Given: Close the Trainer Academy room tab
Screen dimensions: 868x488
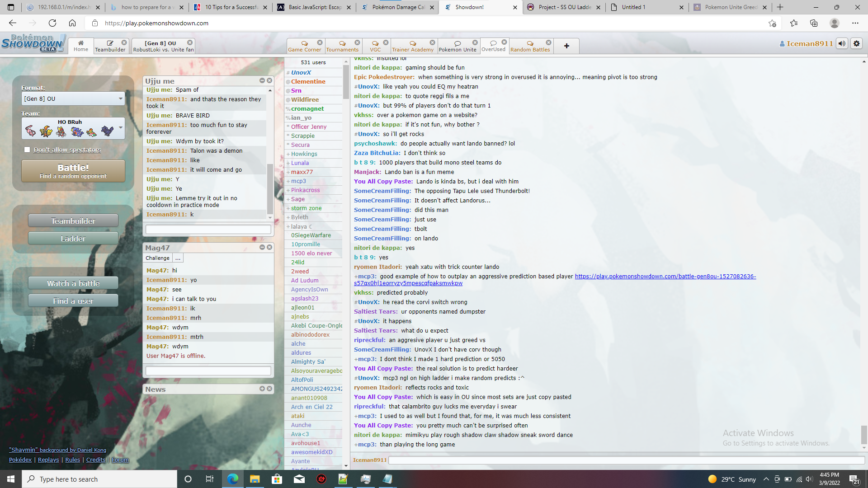Looking at the screenshot, I should tap(432, 42).
